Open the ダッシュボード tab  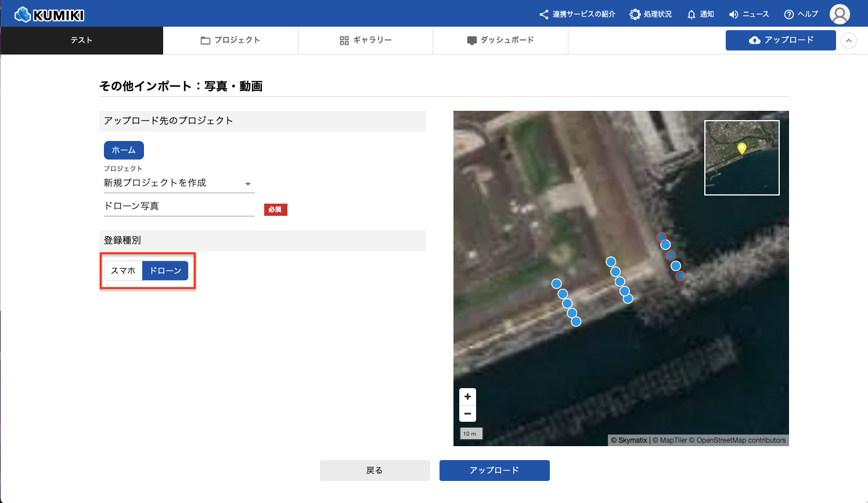[x=500, y=41]
